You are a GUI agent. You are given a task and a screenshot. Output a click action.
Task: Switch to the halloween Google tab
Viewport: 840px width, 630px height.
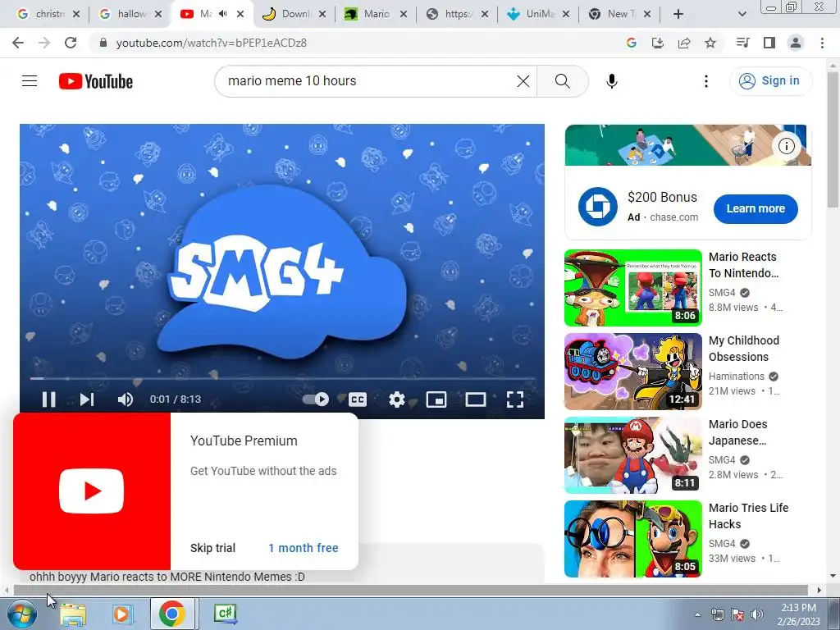coord(129,14)
